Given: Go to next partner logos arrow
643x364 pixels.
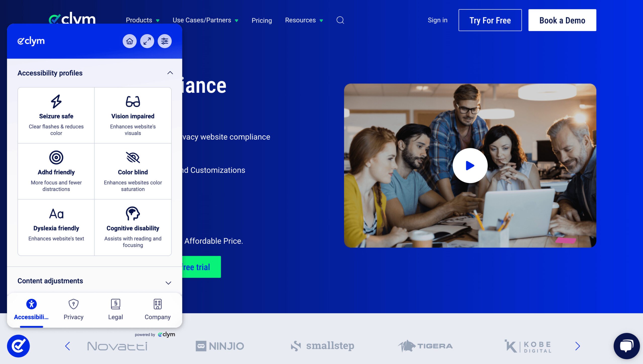Looking at the screenshot, I should pos(577,346).
